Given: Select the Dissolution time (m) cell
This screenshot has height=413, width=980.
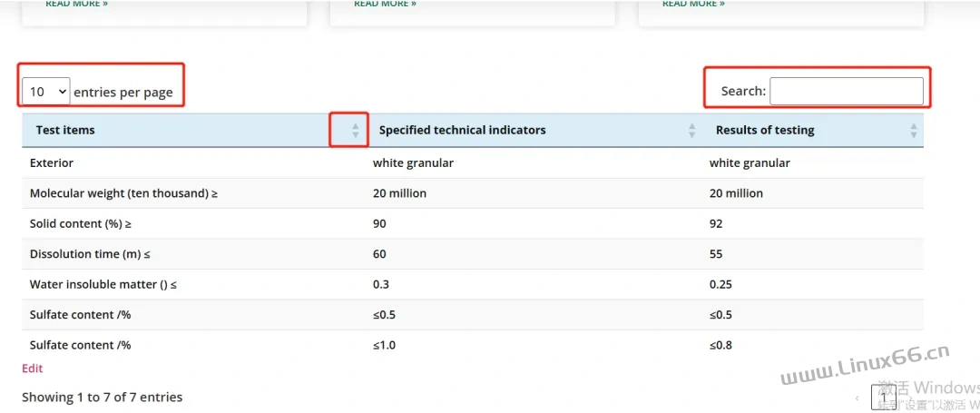Looking at the screenshot, I should 90,253.
